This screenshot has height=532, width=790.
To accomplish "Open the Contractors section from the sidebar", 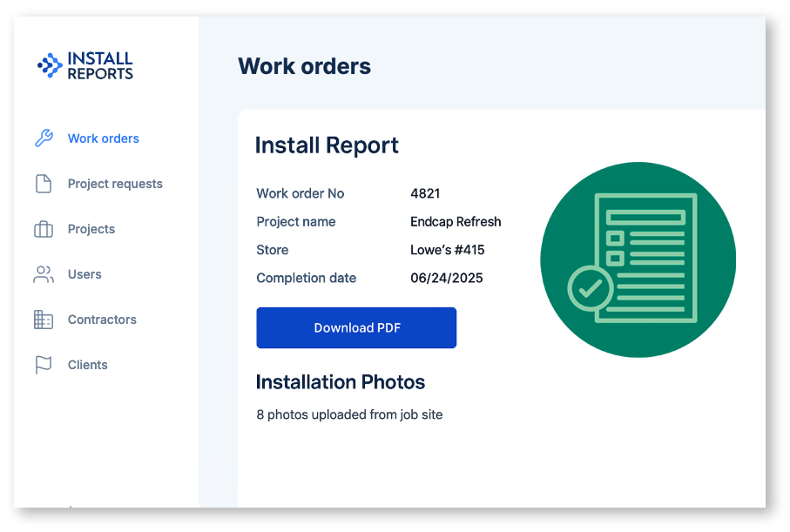I will pos(101,319).
